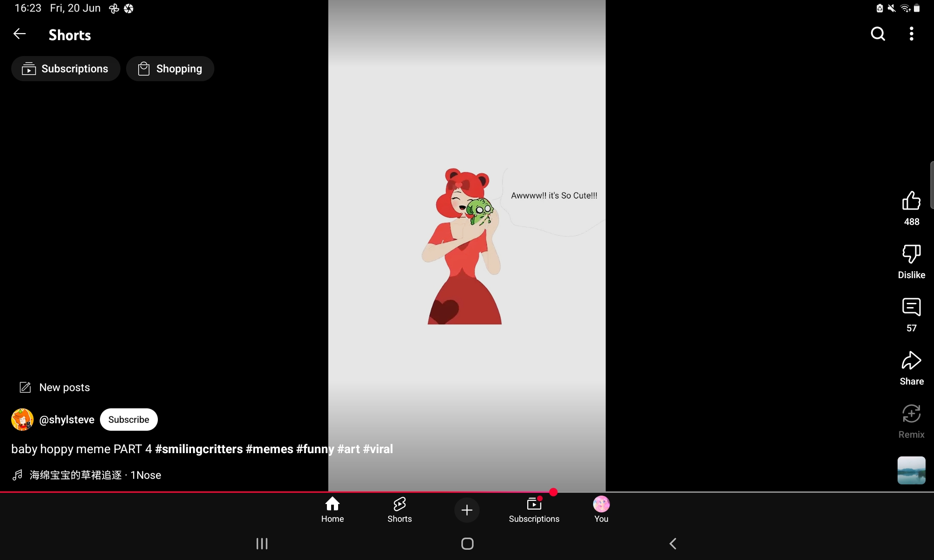
Task: Open the muted sound status icon
Action: click(892, 8)
